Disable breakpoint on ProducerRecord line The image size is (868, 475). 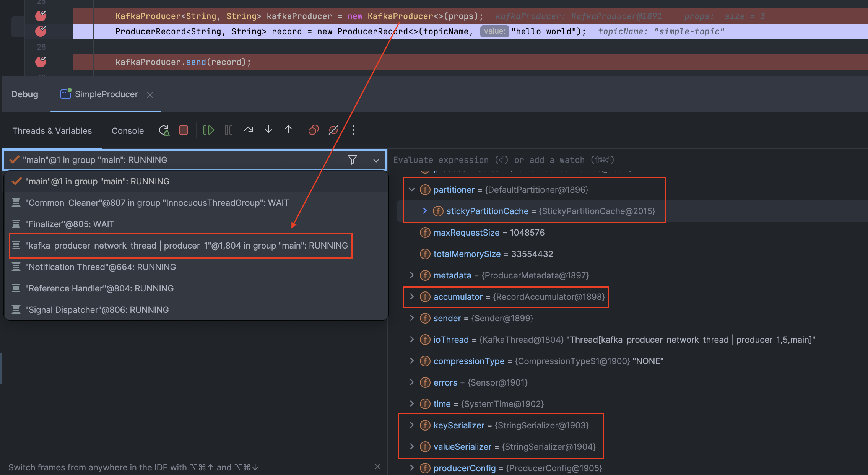[41, 31]
